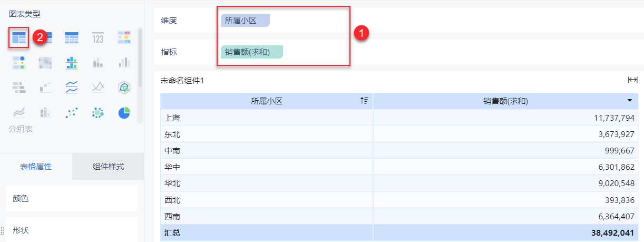Click the chart type list scrollbar
Image resolution: width=644 pixels, height=242 pixels.
[x=140, y=58]
